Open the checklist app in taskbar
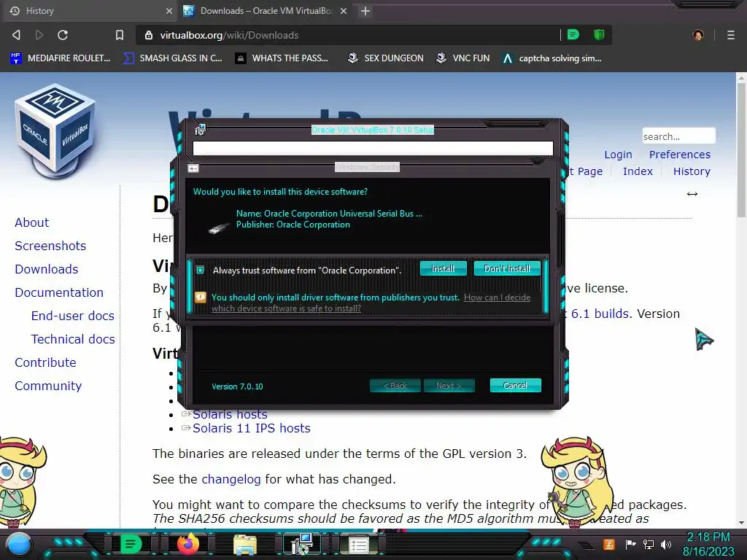 (359, 545)
